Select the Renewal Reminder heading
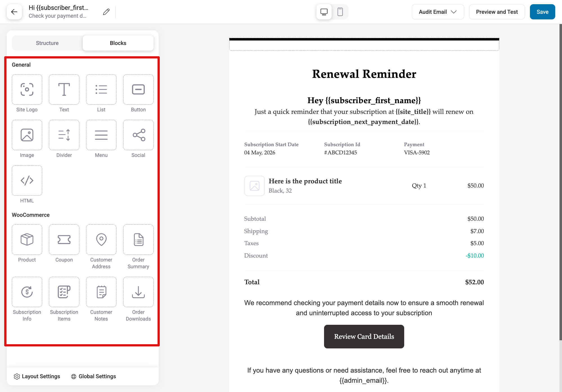This screenshot has height=392, width=562. pyautogui.click(x=364, y=74)
